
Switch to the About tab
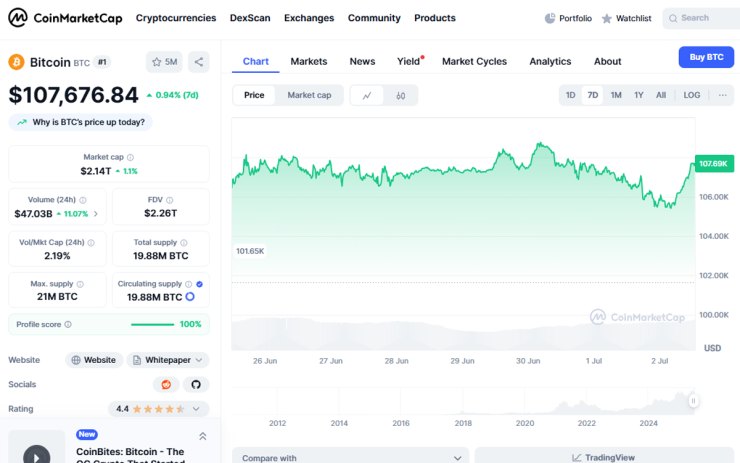[607, 61]
